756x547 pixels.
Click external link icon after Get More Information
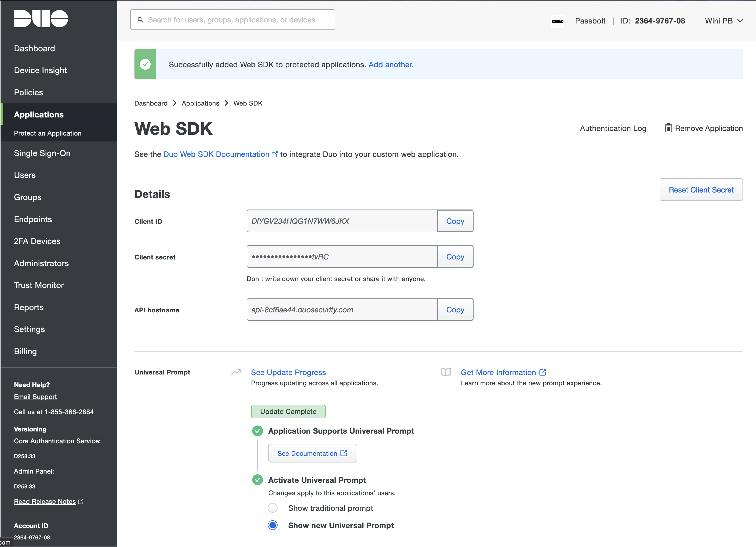click(543, 372)
